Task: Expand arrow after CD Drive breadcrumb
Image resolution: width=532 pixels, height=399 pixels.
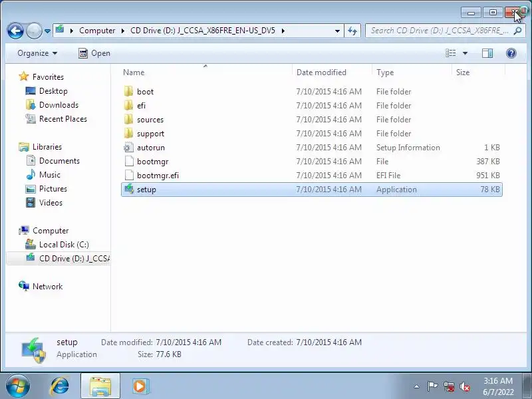Action: [x=283, y=31]
